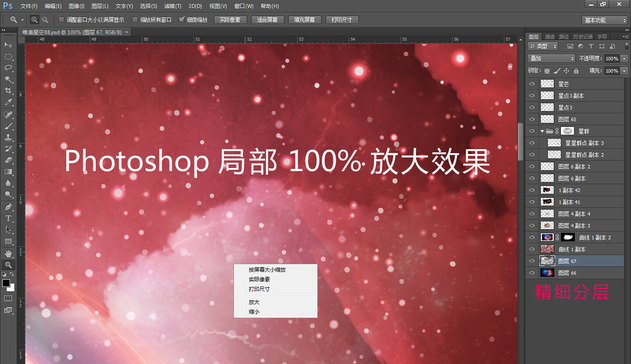
Task: Select the Path Selection tool
Action: pos(8,230)
